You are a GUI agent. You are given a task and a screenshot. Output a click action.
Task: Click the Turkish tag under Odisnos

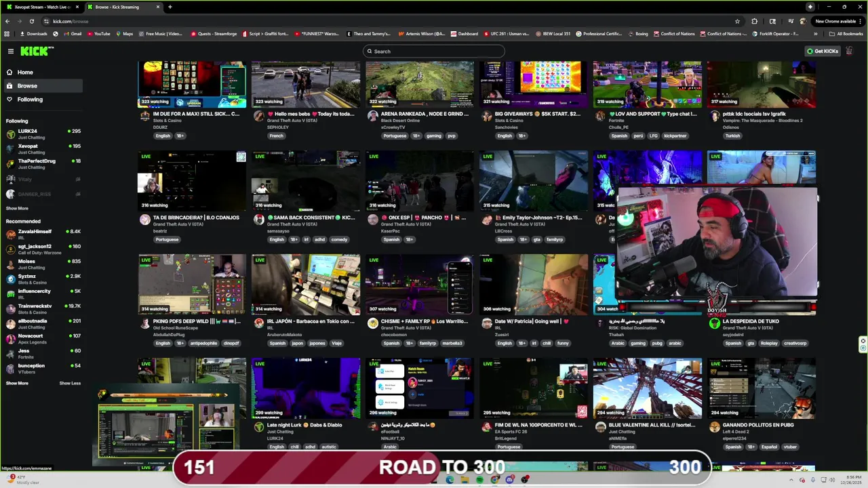click(733, 136)
